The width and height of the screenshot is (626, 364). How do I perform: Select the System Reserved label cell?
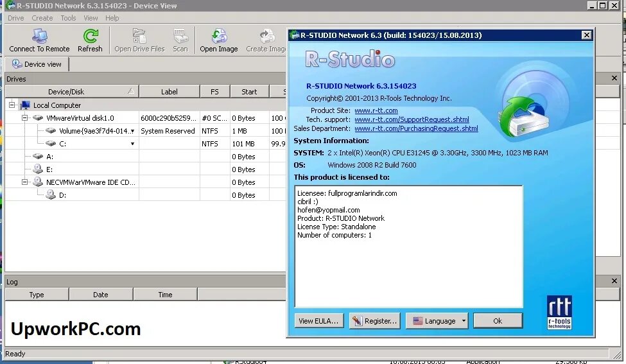(x=169, y=131)
